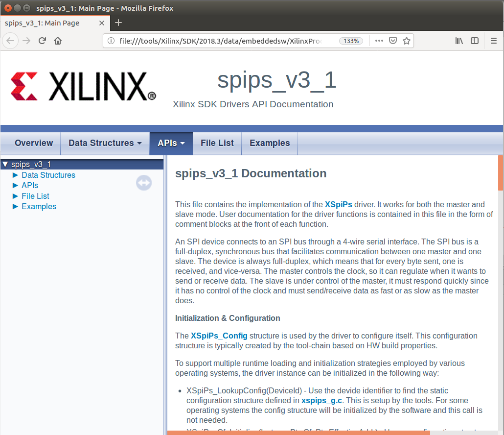
Task: Open the APIs dropdown menu tab
Action: click(171, 143)
